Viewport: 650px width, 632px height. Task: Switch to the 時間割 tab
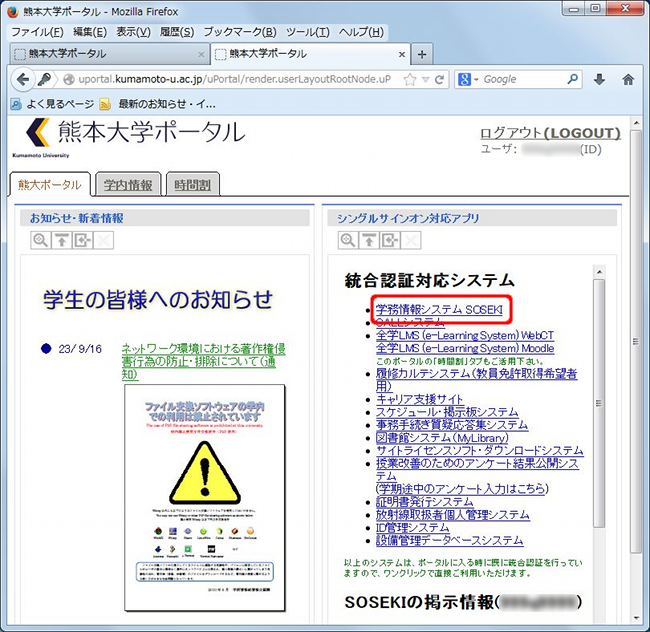[x=193, y=184]
